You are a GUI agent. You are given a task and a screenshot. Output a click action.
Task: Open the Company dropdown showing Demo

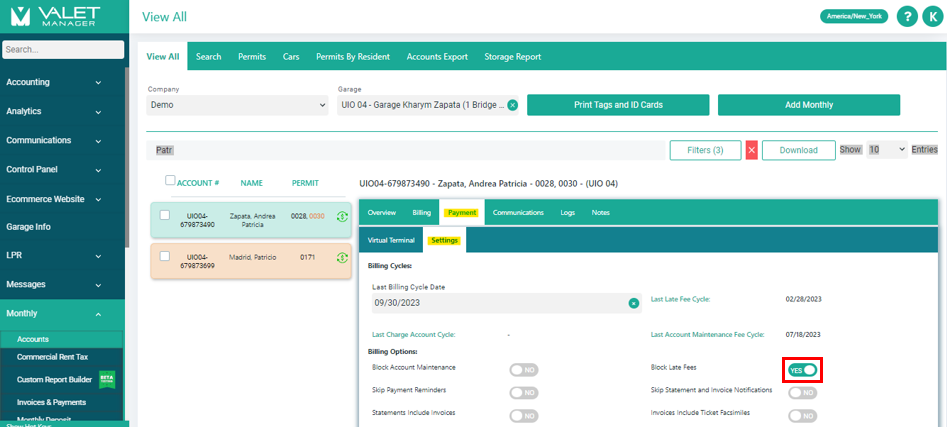(x=238, y=105)
